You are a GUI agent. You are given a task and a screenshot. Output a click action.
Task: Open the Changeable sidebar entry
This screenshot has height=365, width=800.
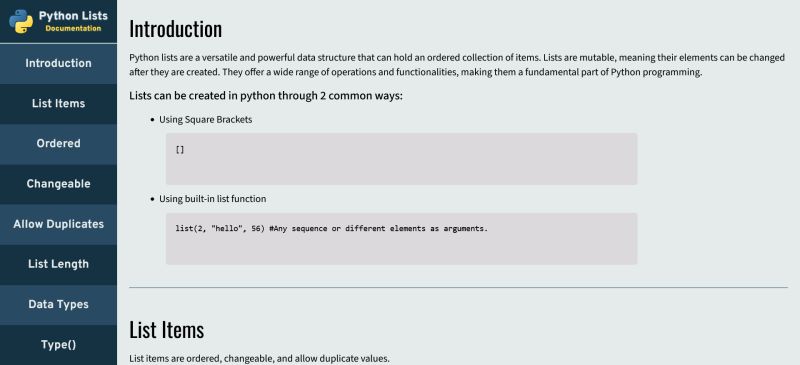(58, 184)
